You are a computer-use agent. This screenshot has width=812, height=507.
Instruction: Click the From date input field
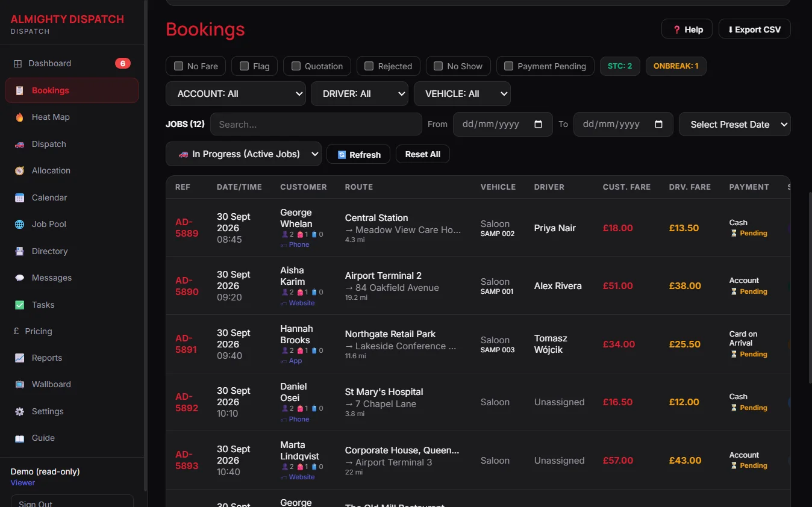tap(502, 124)
